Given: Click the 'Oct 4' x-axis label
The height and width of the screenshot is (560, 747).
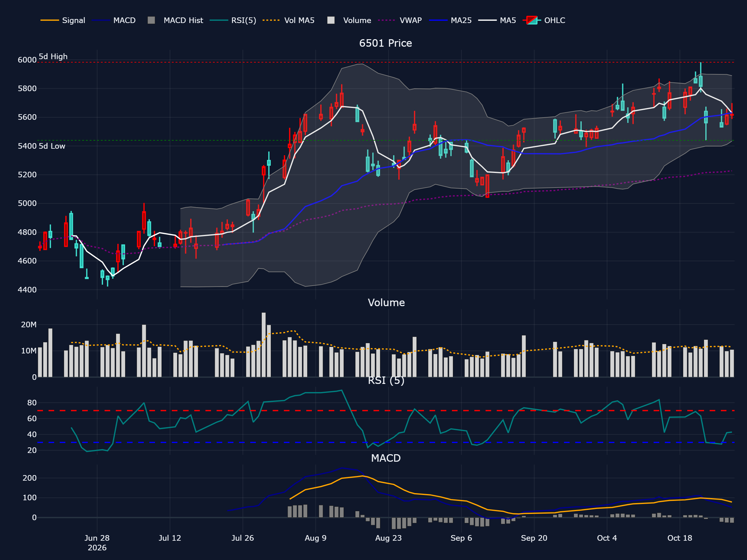Looking at the screenshot, I should pyautogui.click(x=607, y=538).
